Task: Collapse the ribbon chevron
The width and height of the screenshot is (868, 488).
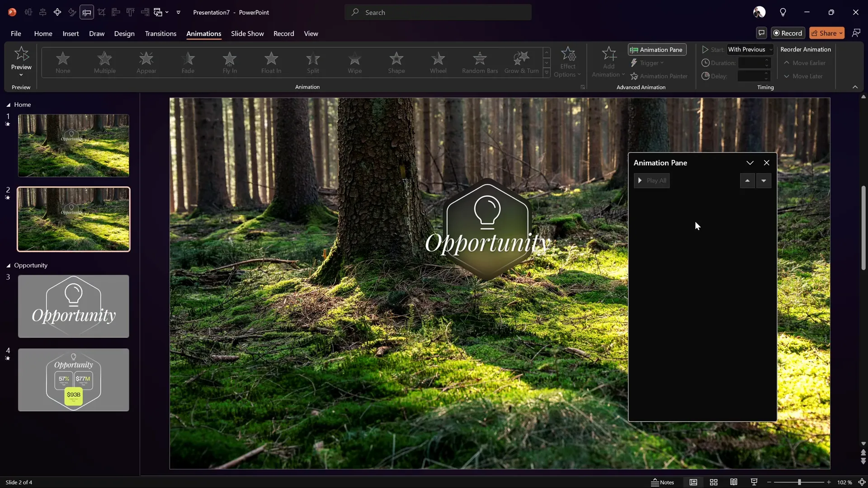Action: (x=855, y=87)
